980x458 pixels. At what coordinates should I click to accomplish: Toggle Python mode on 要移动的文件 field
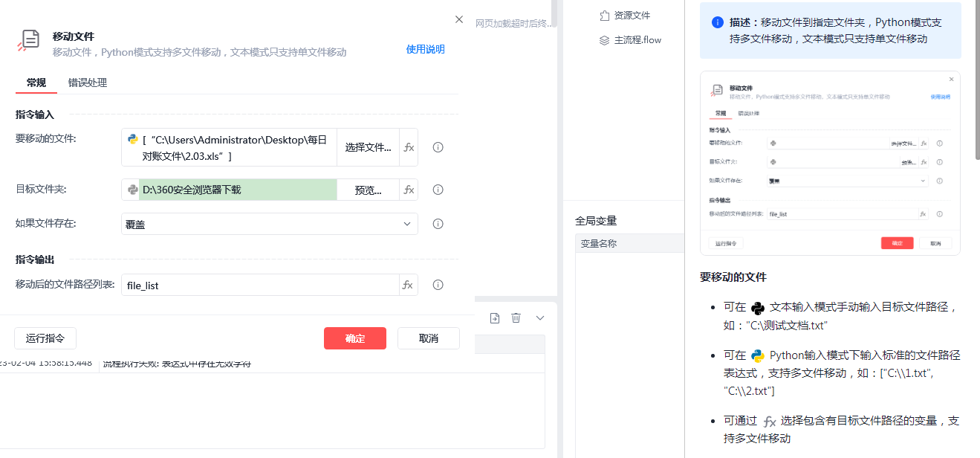coord(133,139)
